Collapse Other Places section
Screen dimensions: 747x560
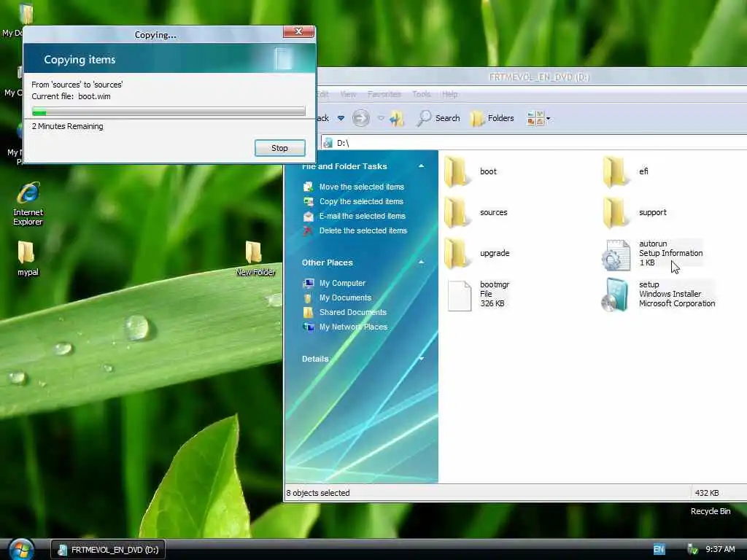tap(421, 262)
